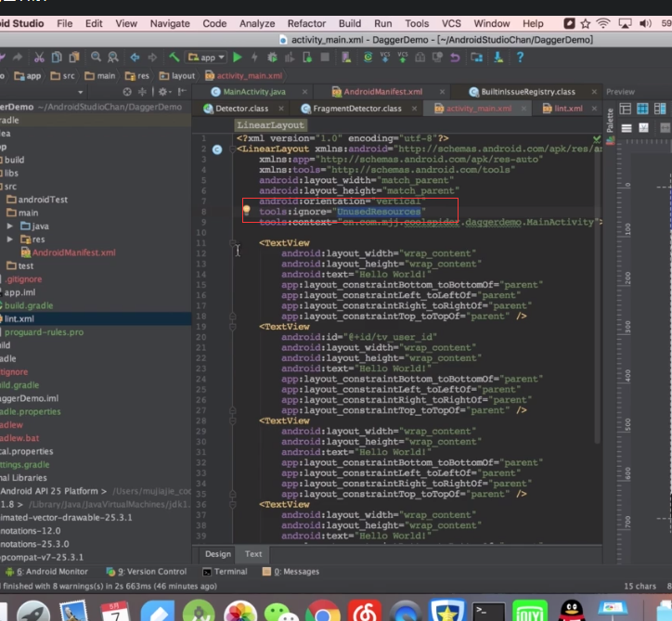Click the LinearLayout breadcrumb above the editor
Viewport: 672px width, 621px height.
[270, 125]
